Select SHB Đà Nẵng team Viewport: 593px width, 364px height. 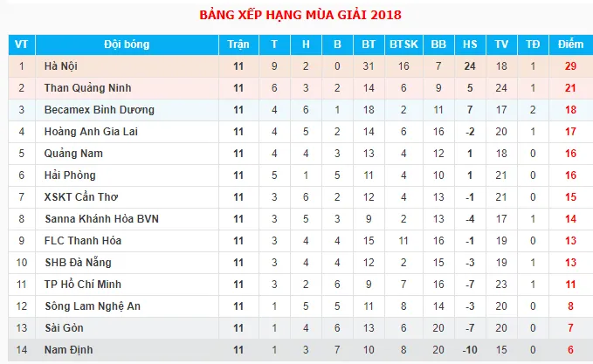(78, 263)
